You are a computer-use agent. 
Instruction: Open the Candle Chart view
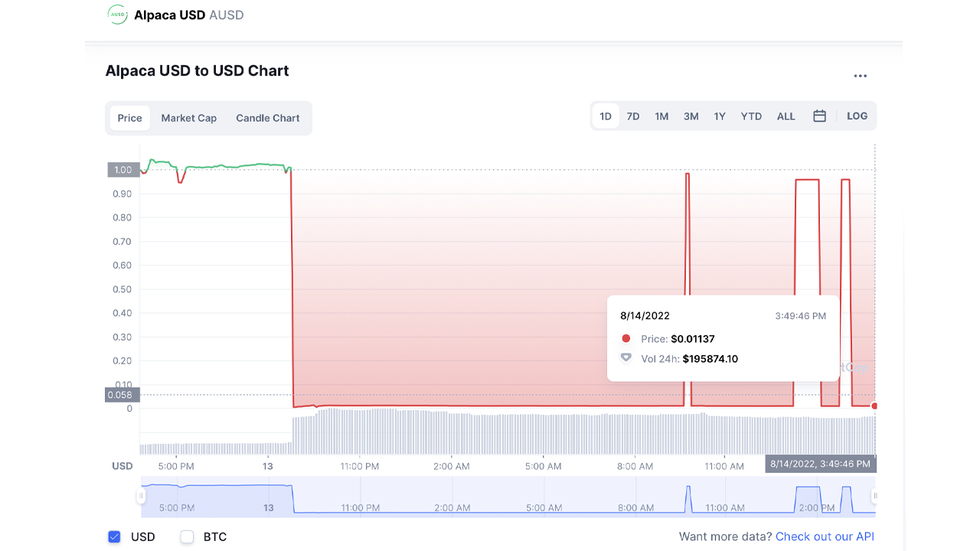(268, 118)
